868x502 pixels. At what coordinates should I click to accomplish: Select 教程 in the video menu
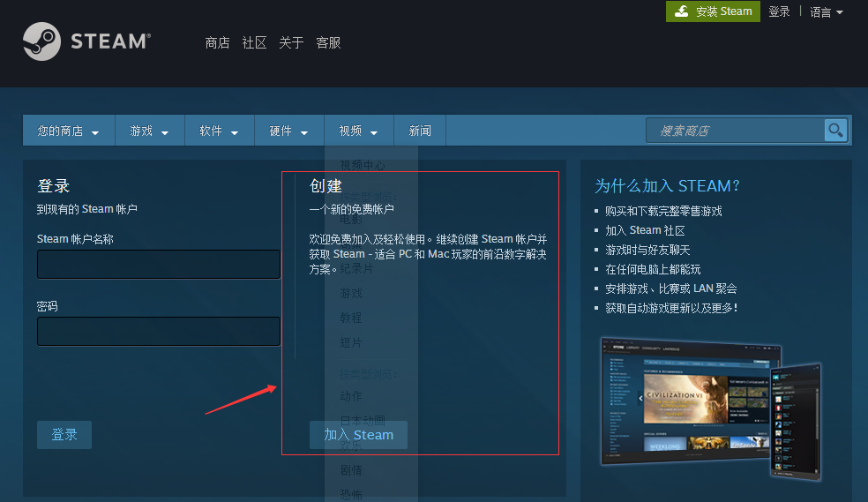tap(351, 318)
